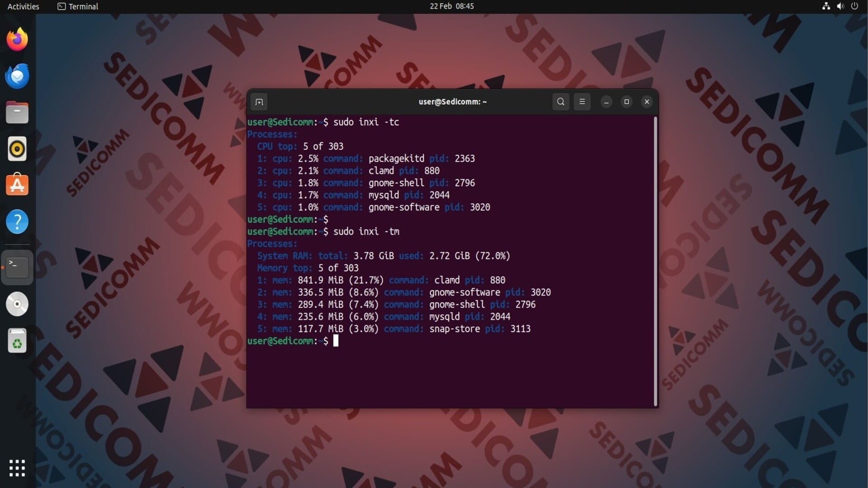
Task: Open Thunderbird mail from the dock
Action: click(17, 76)
